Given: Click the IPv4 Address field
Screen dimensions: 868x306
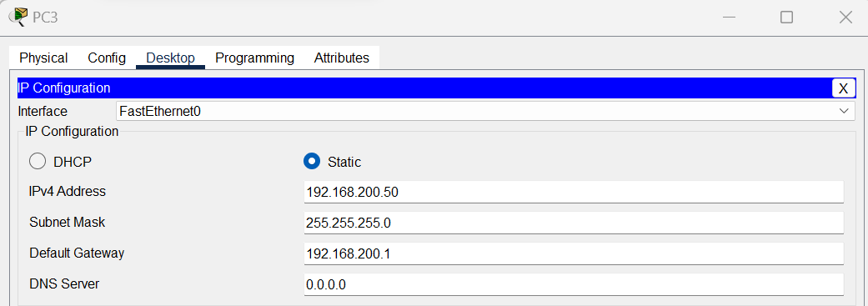Looking at the screenshot, I should click(574, 192).
